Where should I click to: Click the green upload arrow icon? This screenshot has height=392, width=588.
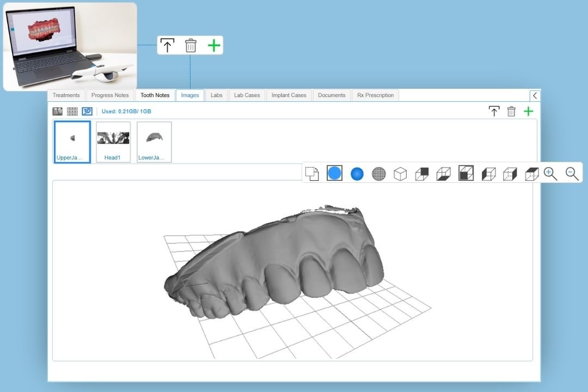[x=494, y=111]
